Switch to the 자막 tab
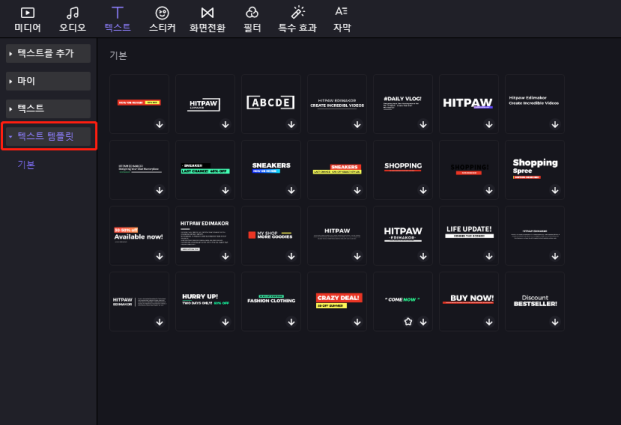This screenshot has height=425, width=621. (x=342, y=19)
